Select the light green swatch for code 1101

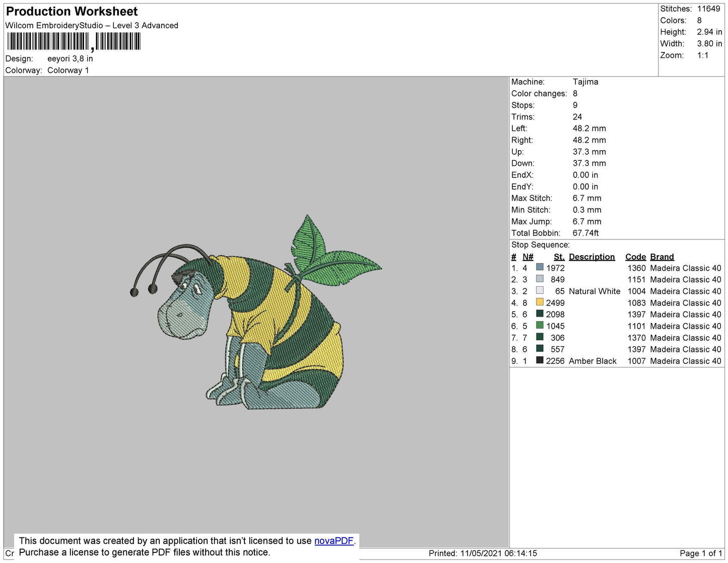tap(540, 326)
